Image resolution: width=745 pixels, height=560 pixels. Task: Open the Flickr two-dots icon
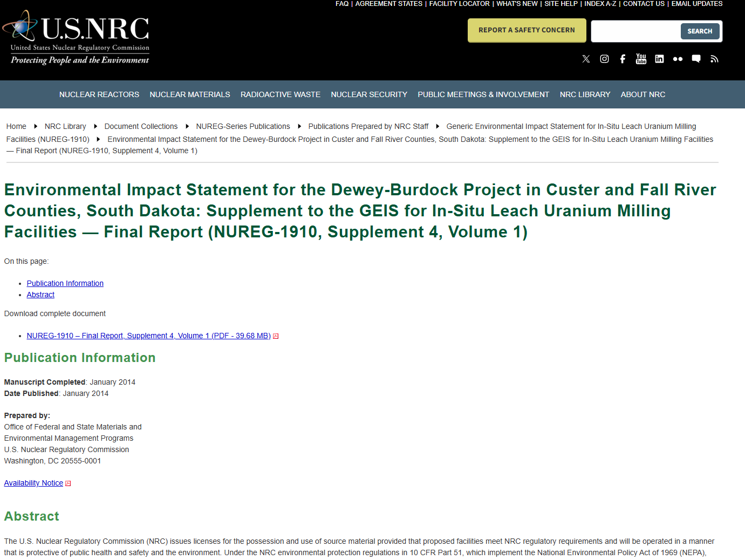pyautogui.click(x=678, y=59)
